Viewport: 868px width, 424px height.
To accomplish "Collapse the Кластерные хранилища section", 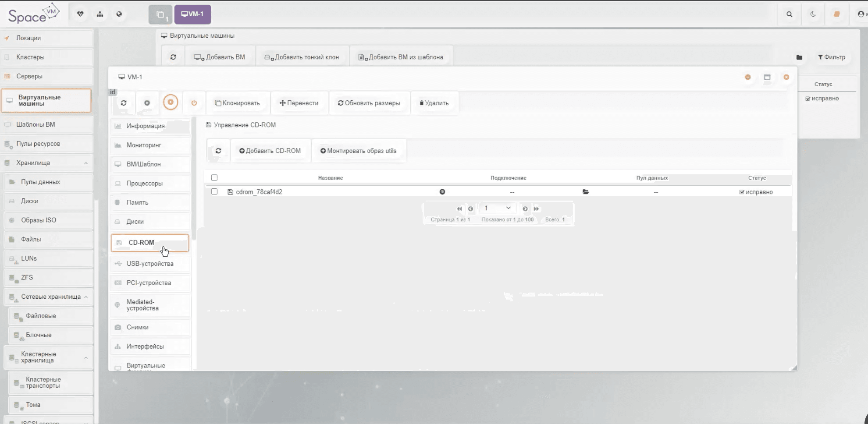I will tap(86, 357).
